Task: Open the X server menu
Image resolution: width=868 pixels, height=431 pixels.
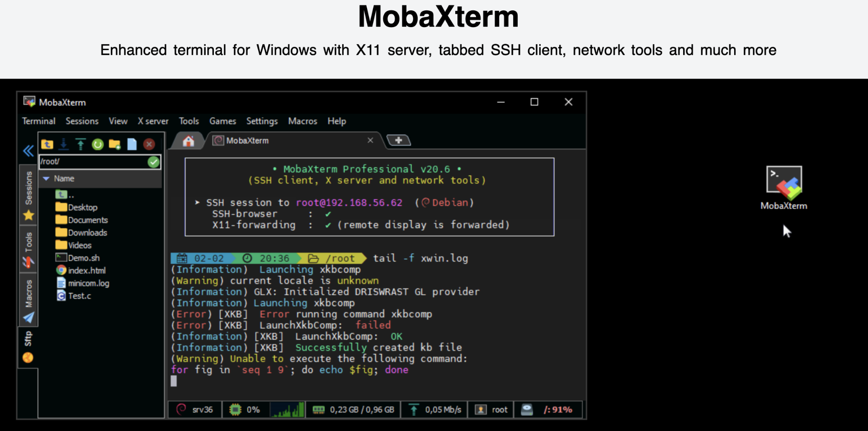Action: pyautogui.click(x=153, y=121)
